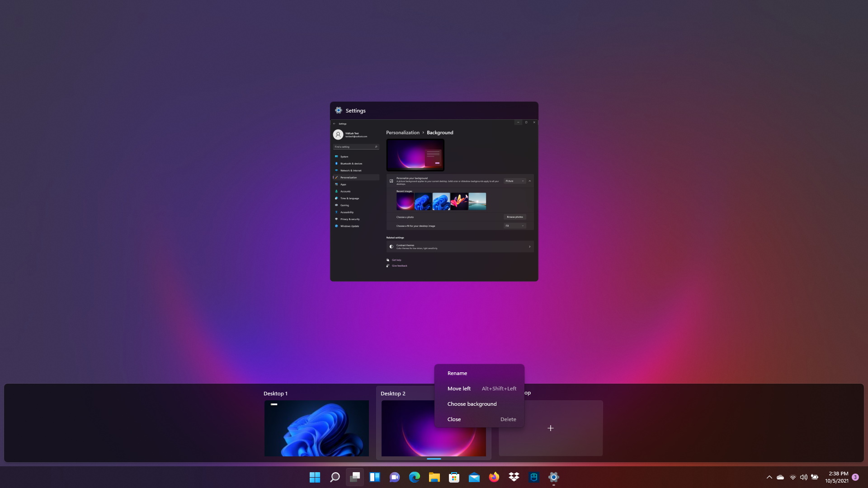Select the Settings window preview
This screenshot has width=868, height=488.
click(434, 199)
